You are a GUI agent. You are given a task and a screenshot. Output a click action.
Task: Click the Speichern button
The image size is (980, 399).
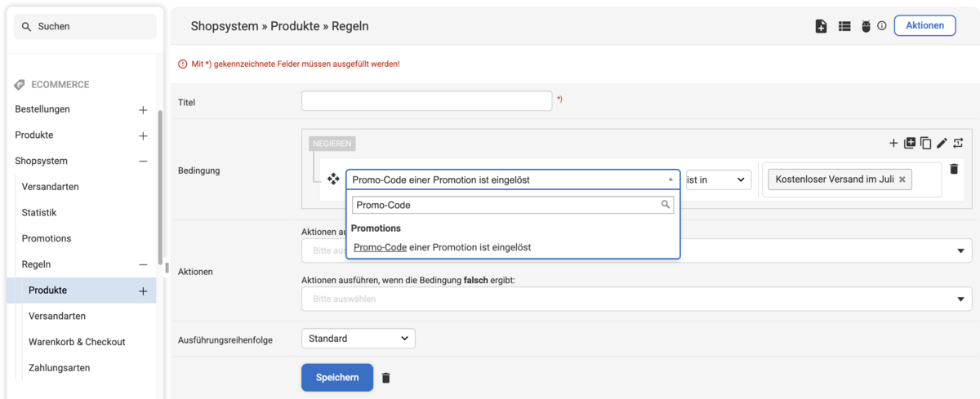(337, 378)
